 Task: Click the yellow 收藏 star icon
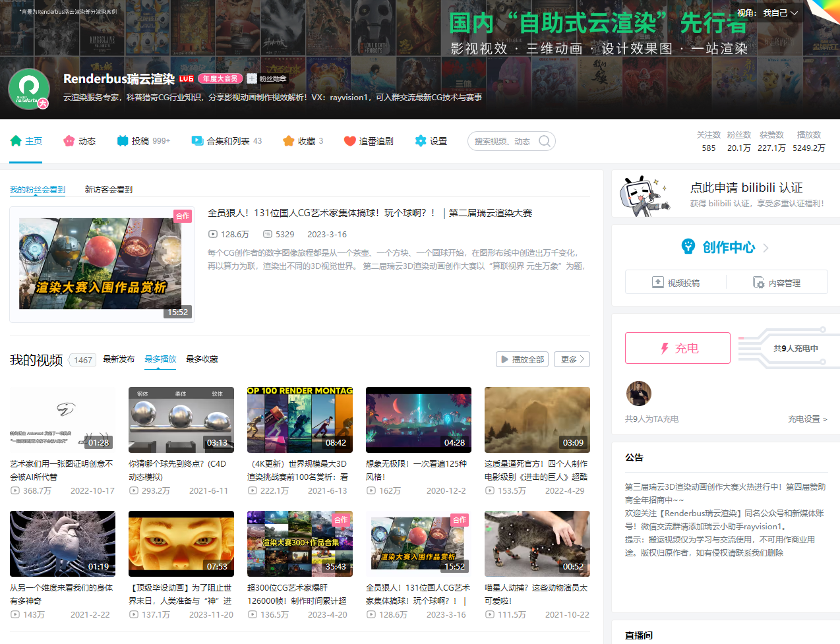point(288,141)
